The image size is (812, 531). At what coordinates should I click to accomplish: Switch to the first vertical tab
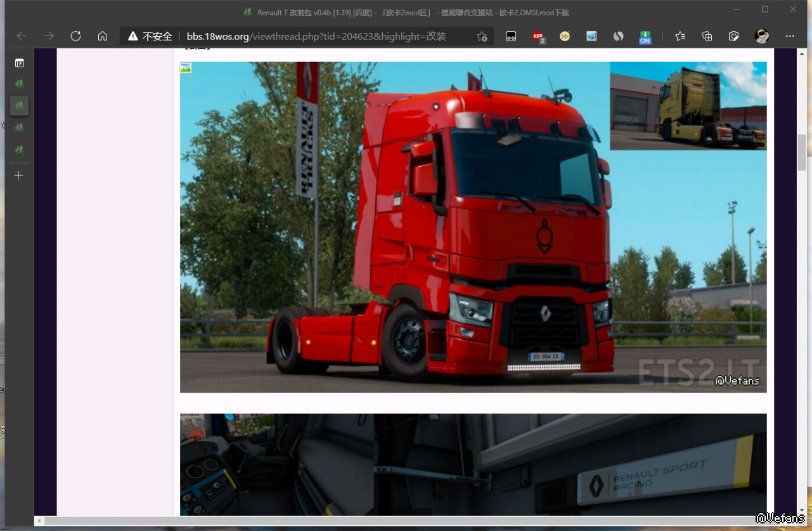19,84
